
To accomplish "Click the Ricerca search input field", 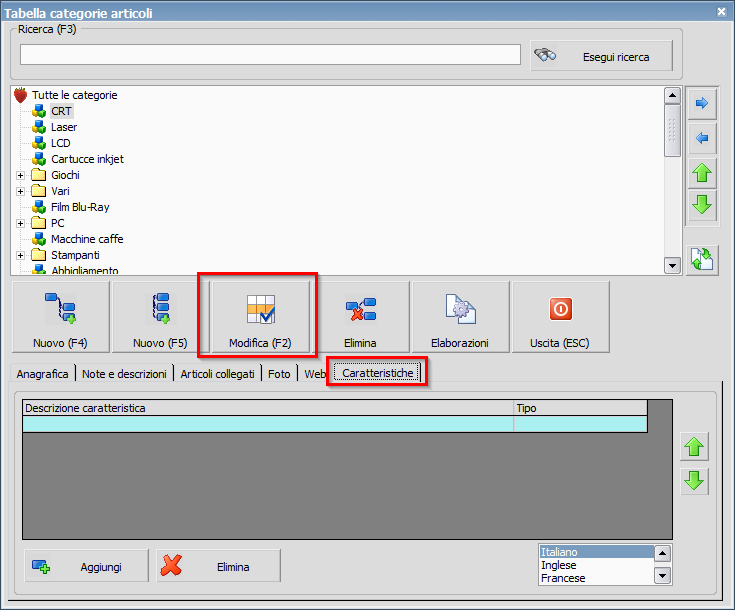I will point(270,54).
